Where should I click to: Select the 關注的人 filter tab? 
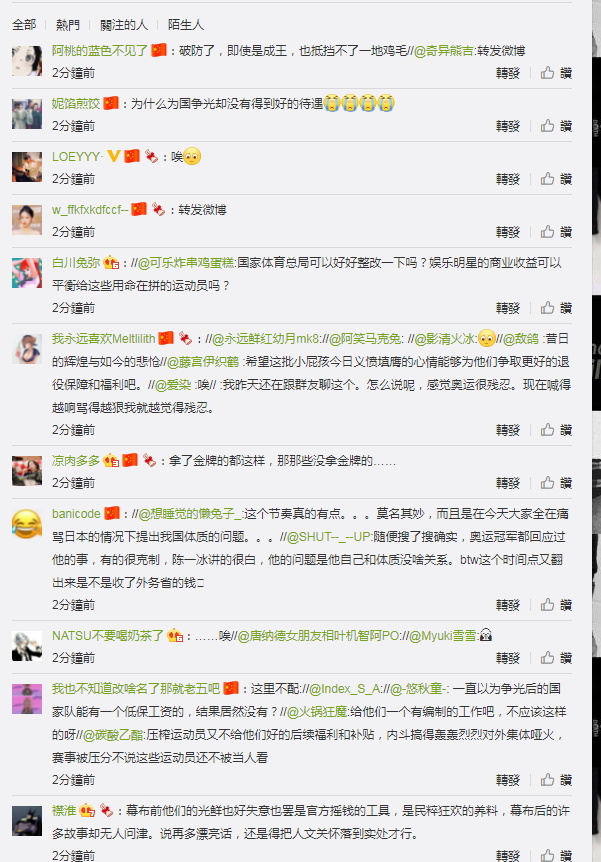124,25
